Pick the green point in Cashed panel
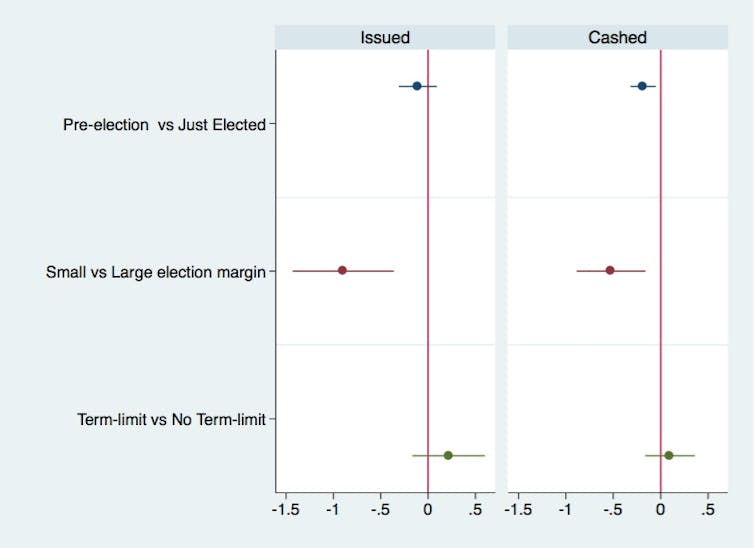 pyautogui.click(x=669, y=455)
